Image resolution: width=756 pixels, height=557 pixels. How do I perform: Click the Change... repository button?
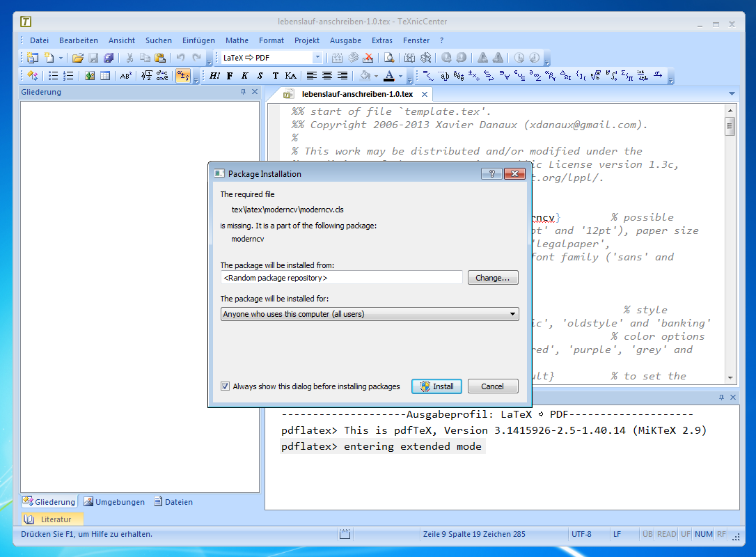click(x=493, y=278)
